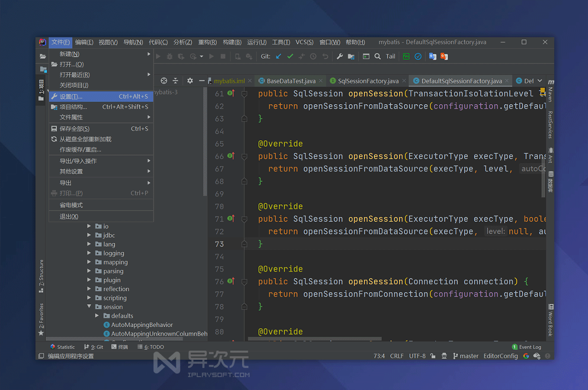The image size is (588, 390).
Task: Open IDE settings using the wrench toolbar icon
Action: coord(340,56)
